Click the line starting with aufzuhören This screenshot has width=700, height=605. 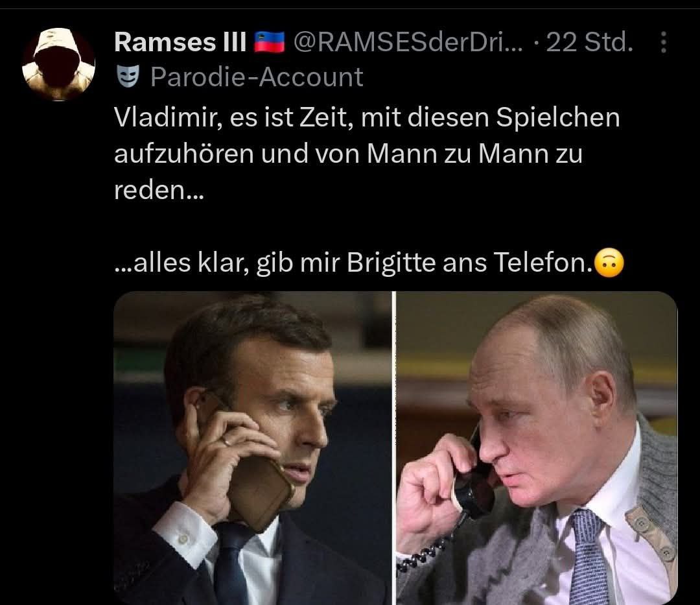pyautogui.click(x=348, y=154)
